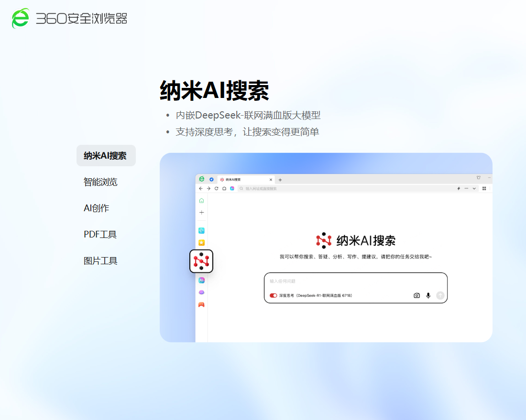The height and width of the screenshot is (420, 526).
Task: Go to the PDF工具 feature tab
Action: click(100, 234)
